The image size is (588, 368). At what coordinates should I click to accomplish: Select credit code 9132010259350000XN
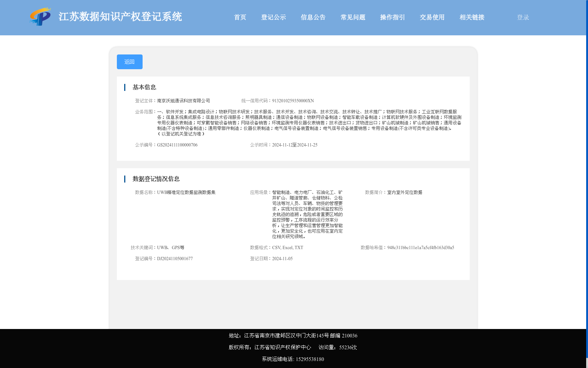[x=293, y=101]
